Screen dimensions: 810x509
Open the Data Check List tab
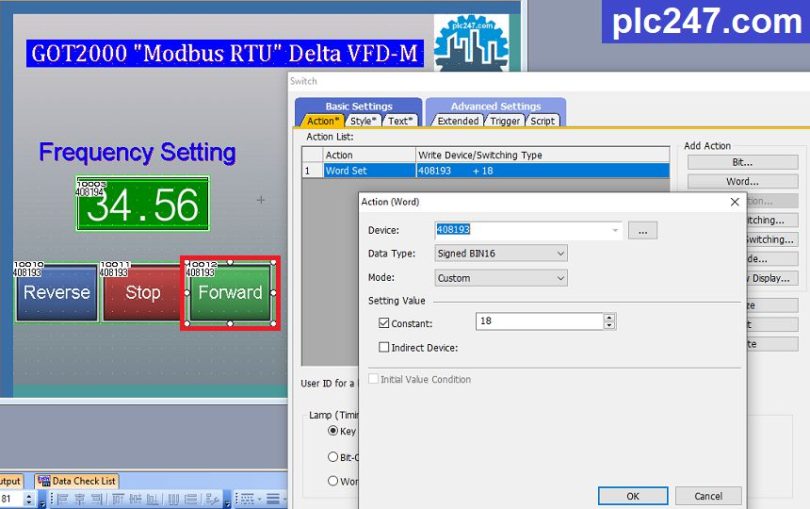[x=77, y=481]
